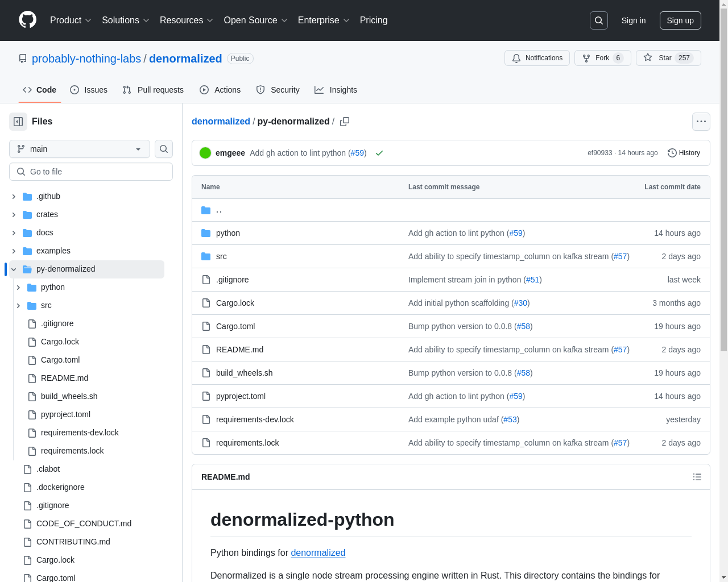Select README.md in the sidebar tree
This screenshot has width=728, height=582.
[x=64, y=378]
